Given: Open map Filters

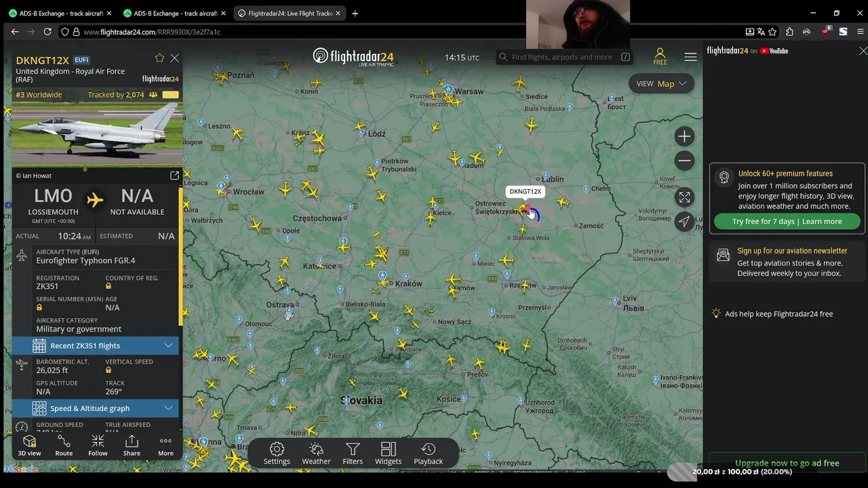Looking at the screenshot, I should pos(353,453).
